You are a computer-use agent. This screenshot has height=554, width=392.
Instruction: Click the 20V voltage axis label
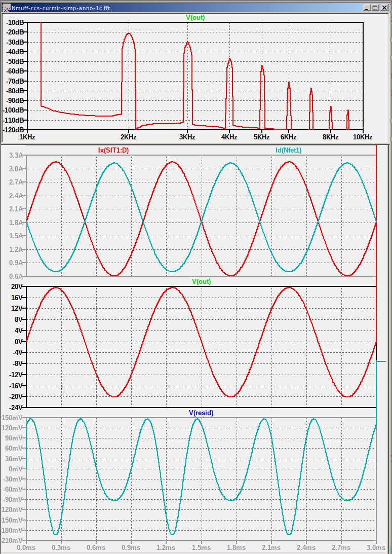coord(18,286)
